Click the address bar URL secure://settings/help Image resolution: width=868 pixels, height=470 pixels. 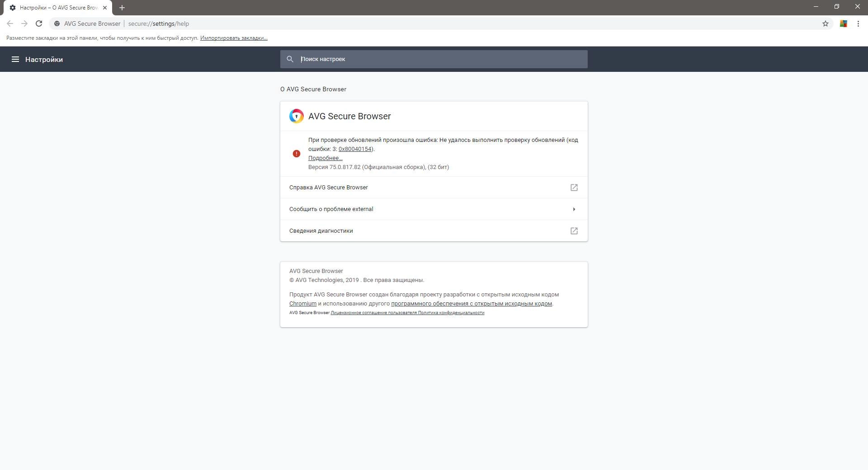pos(159,23)
